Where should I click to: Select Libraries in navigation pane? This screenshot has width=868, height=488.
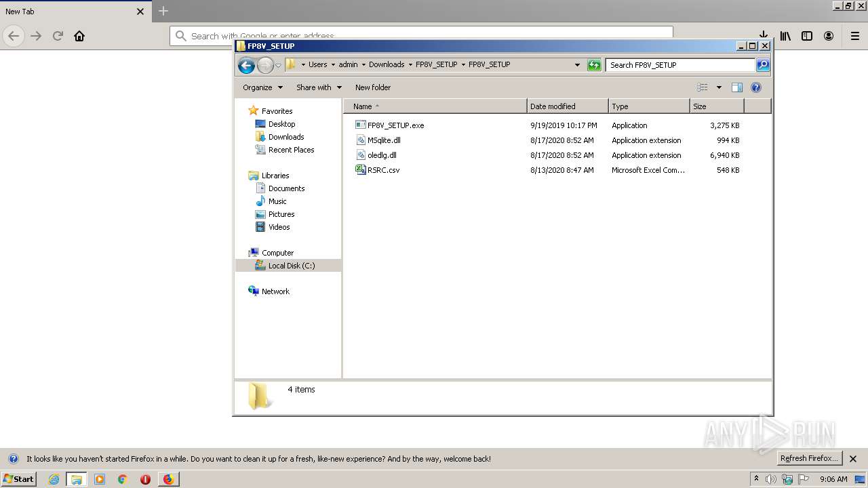coord(275,176)
